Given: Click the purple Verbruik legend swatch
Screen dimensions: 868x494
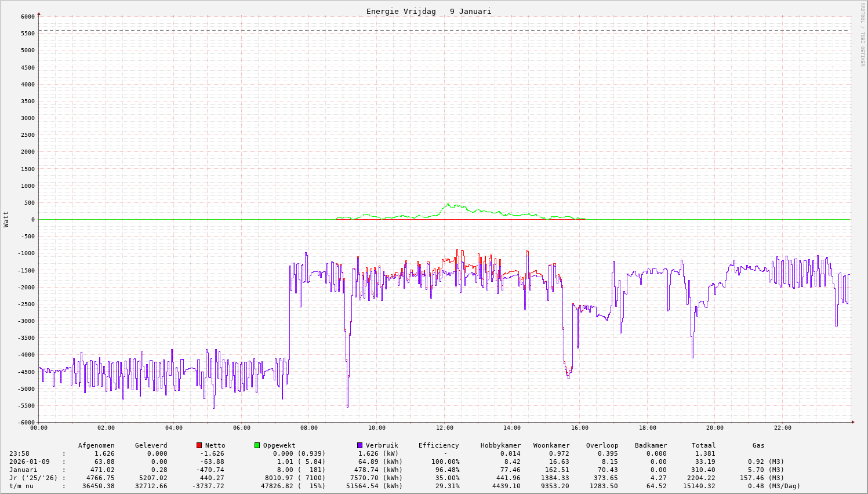Looking at the screenshot, I should pos(360,445).
